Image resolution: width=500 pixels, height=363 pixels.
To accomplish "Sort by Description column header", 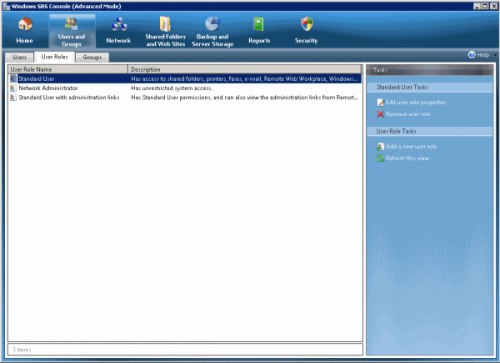I will (x=245, y=69).
